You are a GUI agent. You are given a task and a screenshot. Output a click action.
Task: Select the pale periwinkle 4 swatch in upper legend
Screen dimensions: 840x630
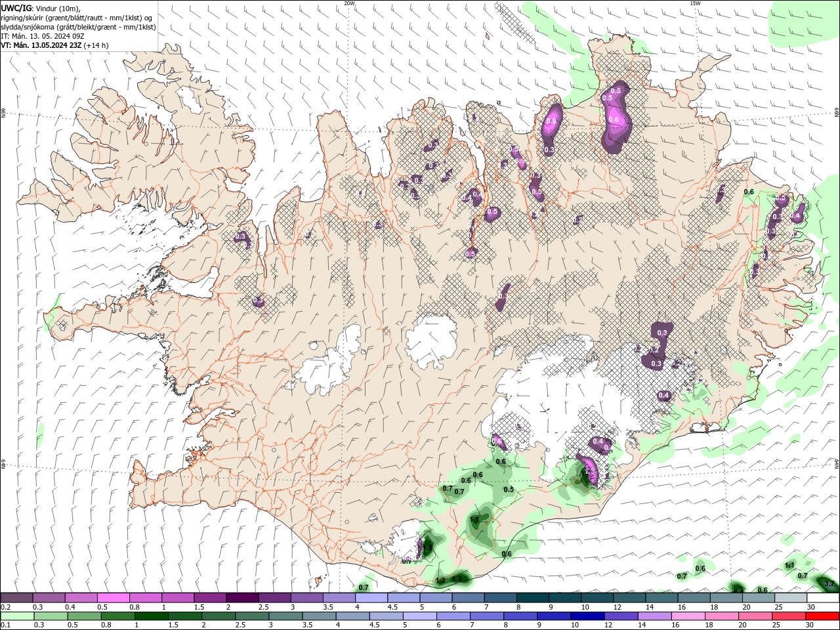click(371, 598)
